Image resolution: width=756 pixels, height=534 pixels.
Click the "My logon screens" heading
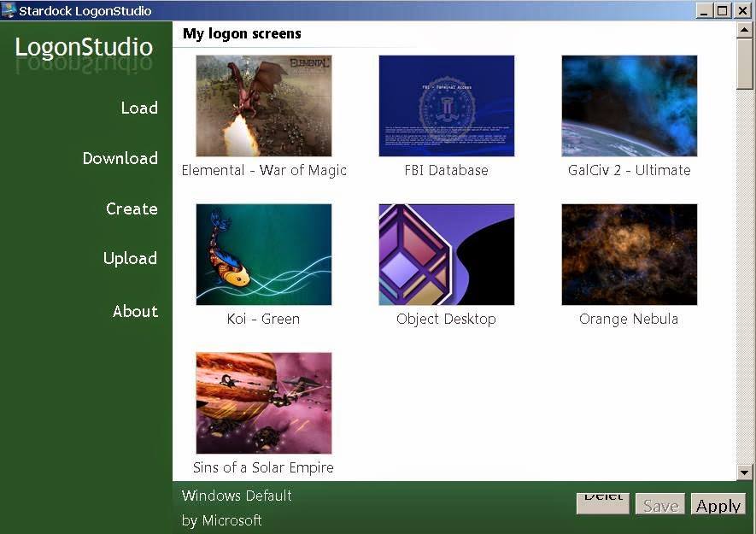[242, 33]
